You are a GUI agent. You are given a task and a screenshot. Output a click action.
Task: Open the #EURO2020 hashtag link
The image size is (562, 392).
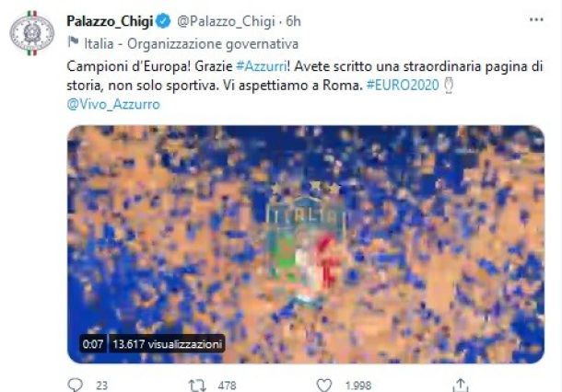tap(403, 86)
